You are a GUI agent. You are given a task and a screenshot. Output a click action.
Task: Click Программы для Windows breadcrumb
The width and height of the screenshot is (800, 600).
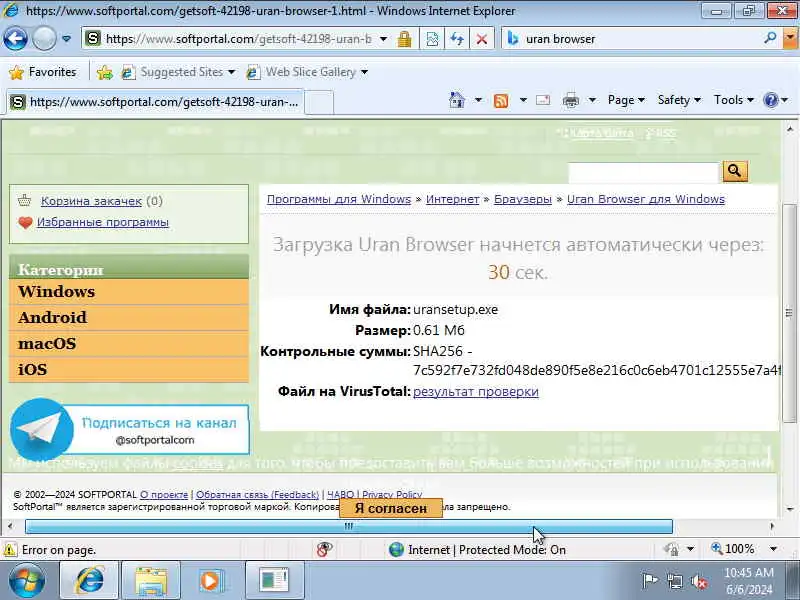click(x=339, y=199)
